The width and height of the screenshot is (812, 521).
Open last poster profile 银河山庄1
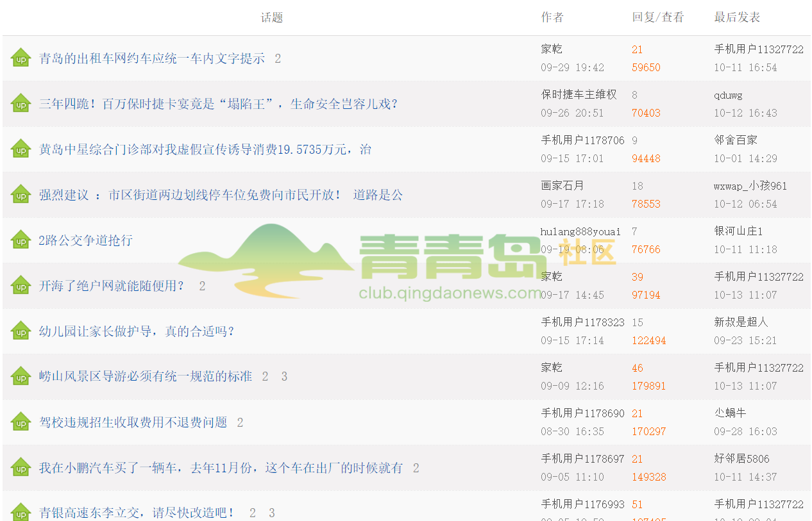tap(738, 231)
